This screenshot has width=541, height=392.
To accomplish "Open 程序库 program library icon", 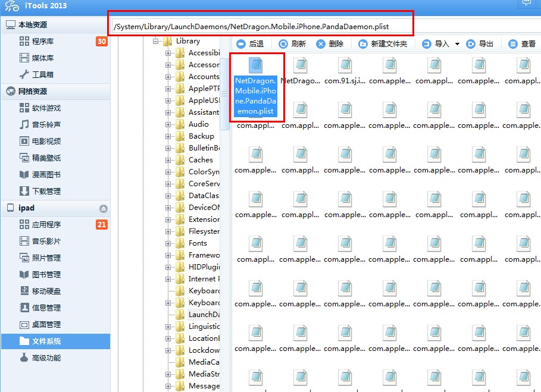I will (24, 42).
